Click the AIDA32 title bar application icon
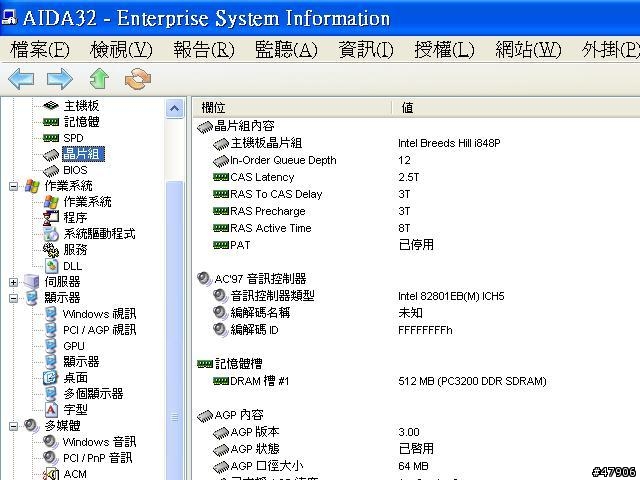Viewport: 640px width, 480px height. coord(9,17)
